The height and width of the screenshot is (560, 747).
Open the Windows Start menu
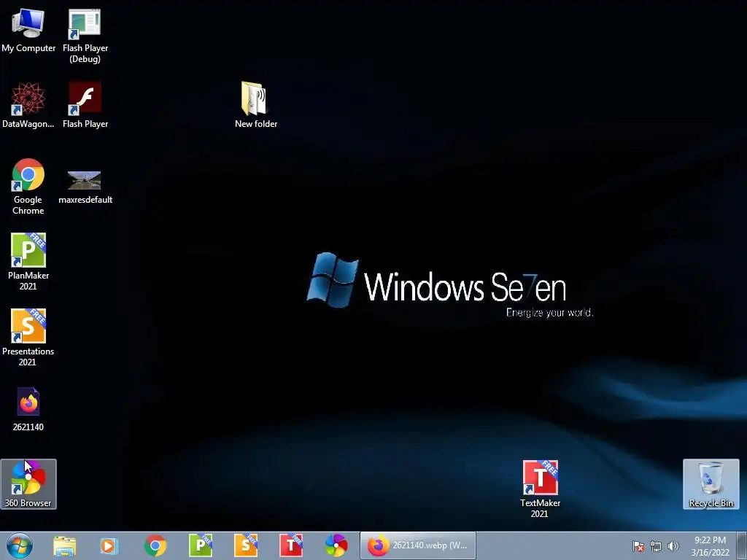(20, 545)
